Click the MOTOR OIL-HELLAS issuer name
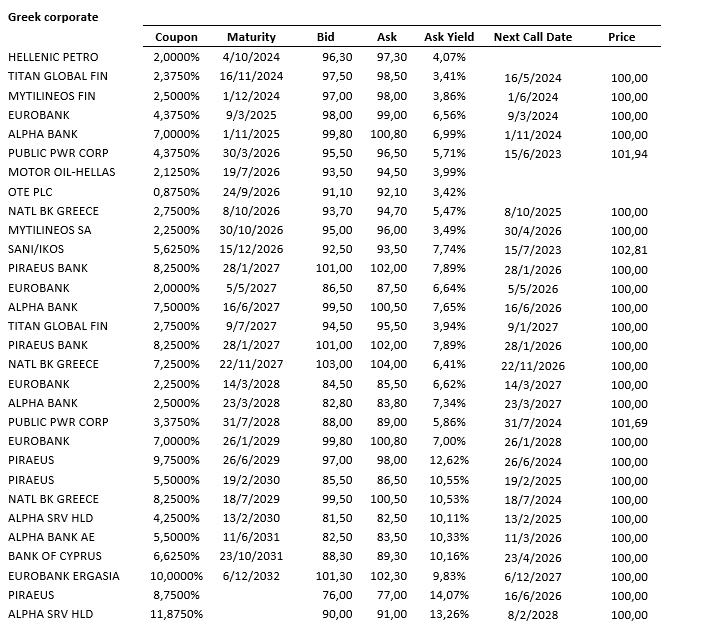Viewport: 722px width, 637px height. (61, 172)
